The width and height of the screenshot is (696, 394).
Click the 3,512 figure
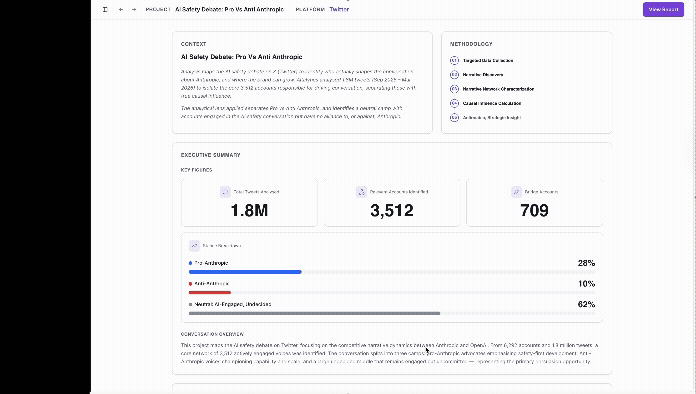coord(392,210)
